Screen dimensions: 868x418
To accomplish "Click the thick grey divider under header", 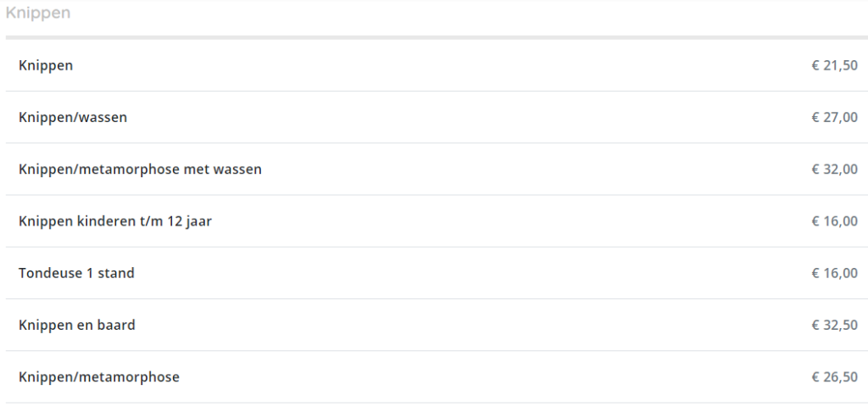I will (x=437, y=37).
